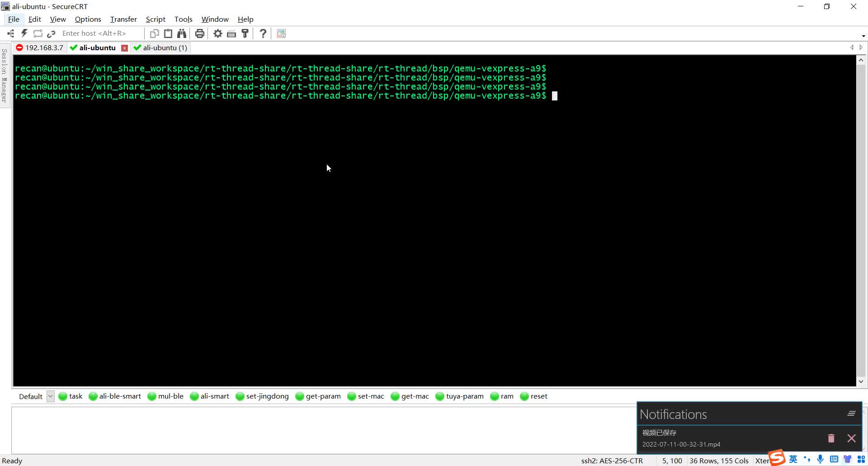Click the Public Key Assistant key icon
Screen dimensions: 868x466
pos(245,33)
